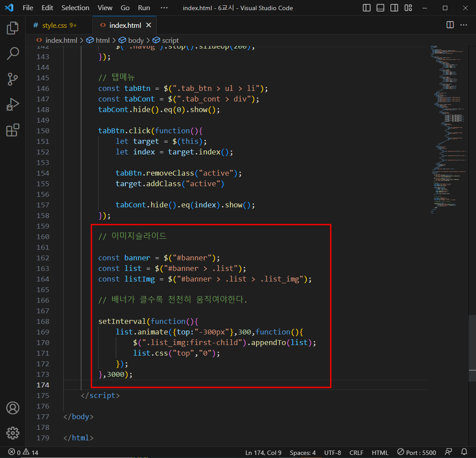Click line number 150
The image size is (476, 458).
[x=43, y=131]
